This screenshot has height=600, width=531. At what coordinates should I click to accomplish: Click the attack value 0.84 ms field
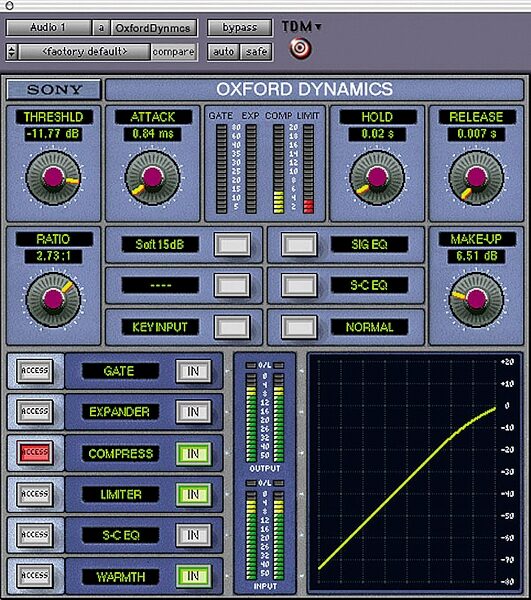(x=153, y=134)
